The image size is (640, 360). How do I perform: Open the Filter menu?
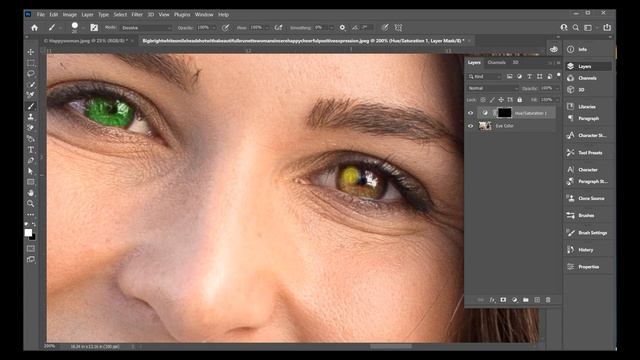coord(137,14)
